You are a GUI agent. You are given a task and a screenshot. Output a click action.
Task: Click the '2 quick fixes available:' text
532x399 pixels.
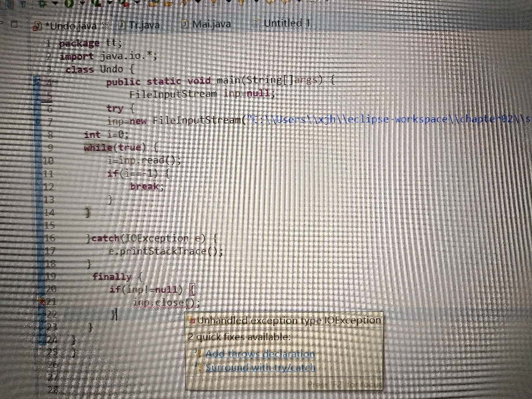(239, 337)
